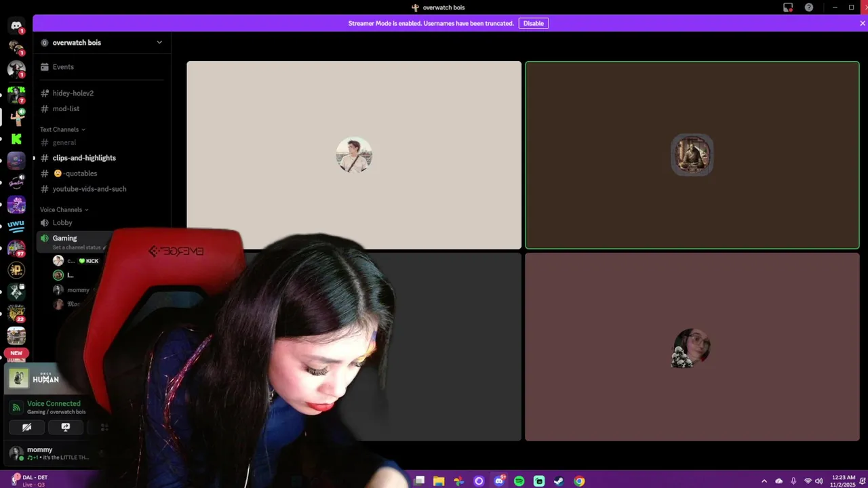The width and height of the screenshot is (868, 488).
Task: Click the Discord taskbar icon
Action: pos(499,481)
